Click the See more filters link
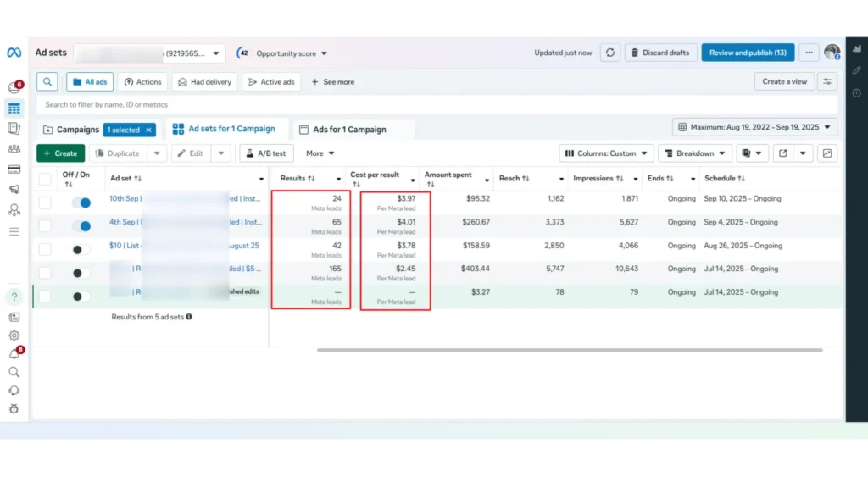Image resolution: width=868 pixels, height=488 pixels. click(332, 82)
